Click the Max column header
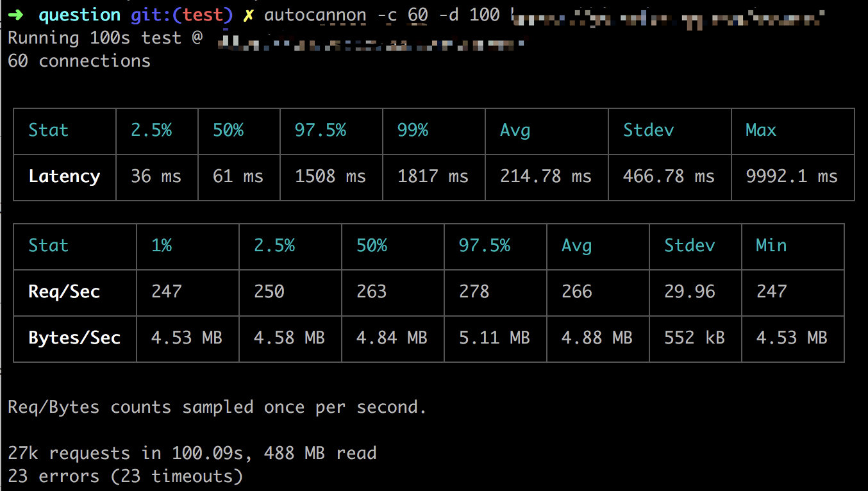The width and height of the screenshot is (868, 491). click(x=760, y=130)
